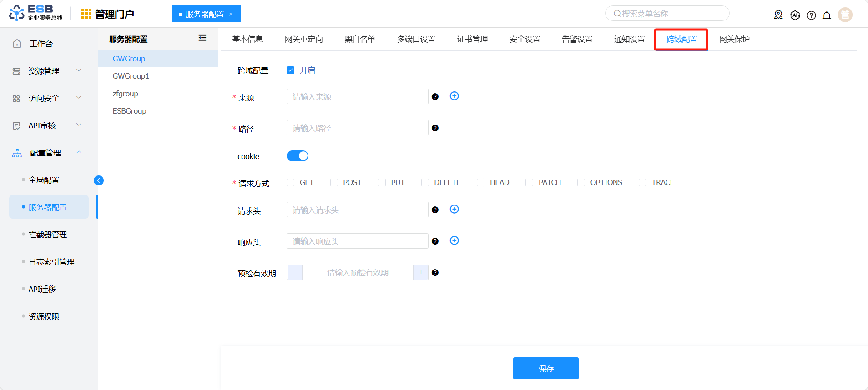Click plus icon beside request header field
Screen dimensions: 868x390
(454, 209)
